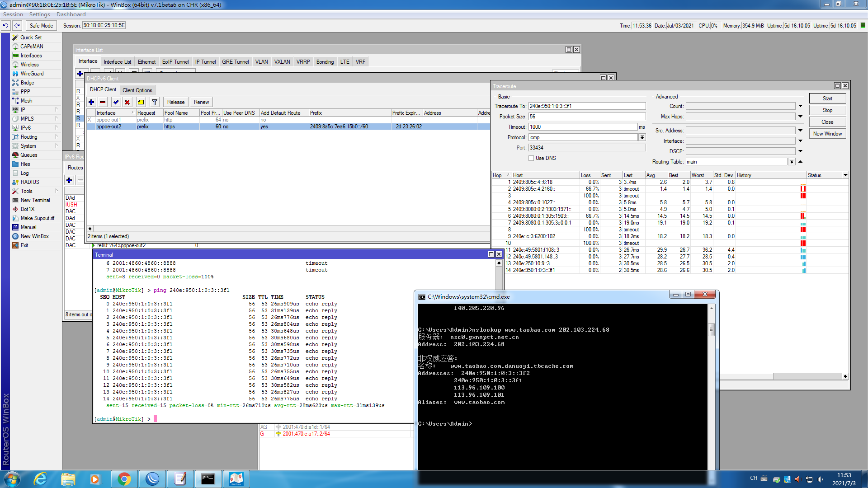Image resolution: width=868 pixels, height=488 pixels.
Task: Expand the Count field arrow in Advanced
Action: coord(800,106)
